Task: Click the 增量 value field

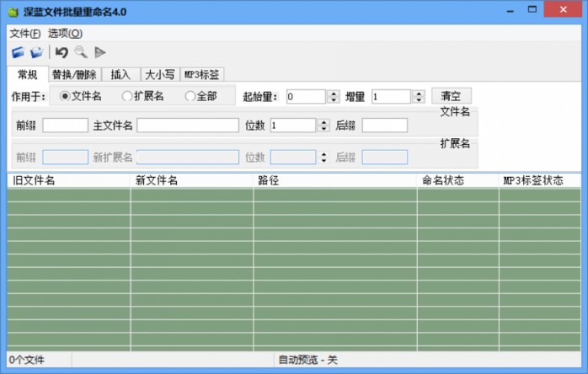Action: (x=391, y=97)
